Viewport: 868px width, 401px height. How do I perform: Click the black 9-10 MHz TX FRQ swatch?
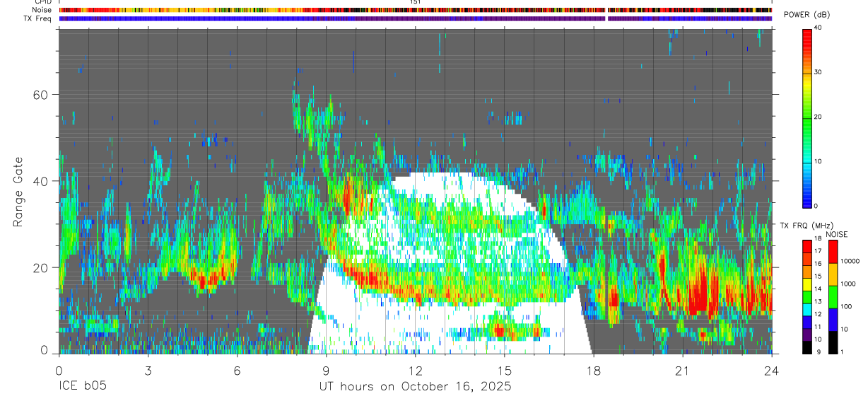point(807,347)
